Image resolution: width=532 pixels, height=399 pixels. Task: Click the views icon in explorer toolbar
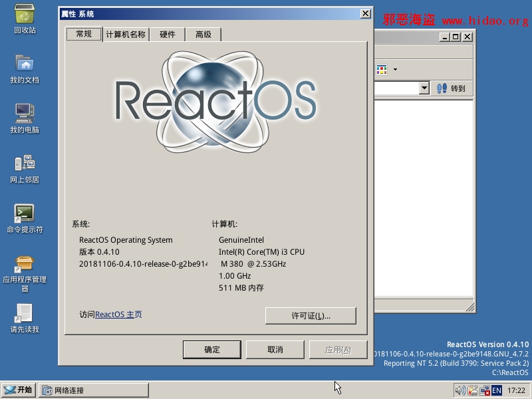(382, 69)
